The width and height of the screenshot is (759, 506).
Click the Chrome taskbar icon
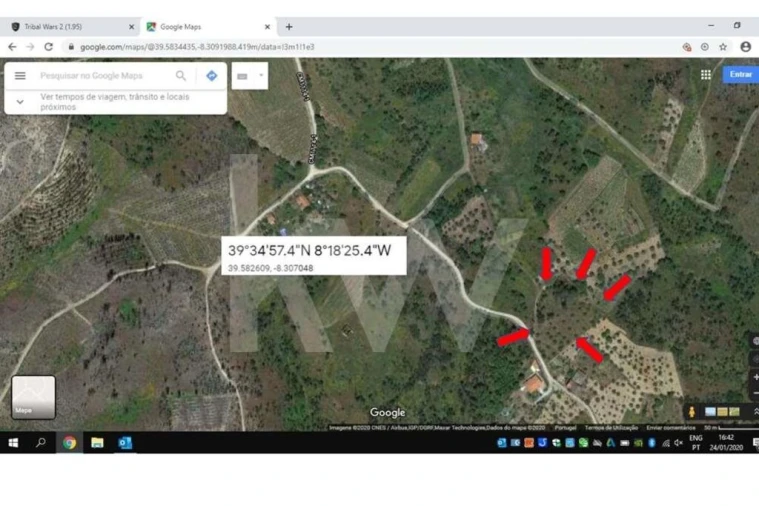point(69,443)
